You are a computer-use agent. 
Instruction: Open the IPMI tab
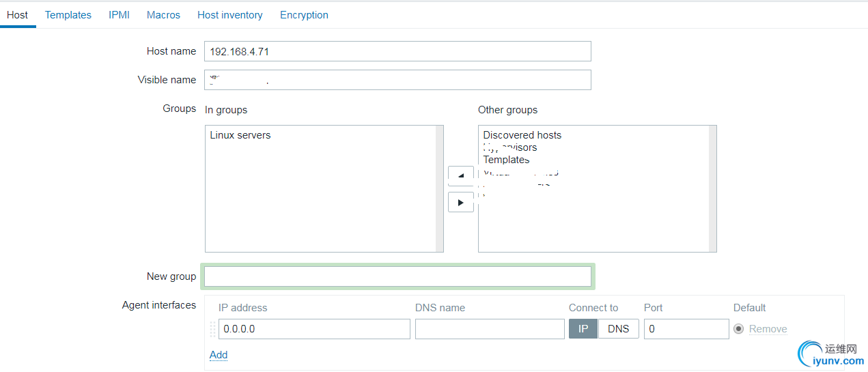point(119,15)
